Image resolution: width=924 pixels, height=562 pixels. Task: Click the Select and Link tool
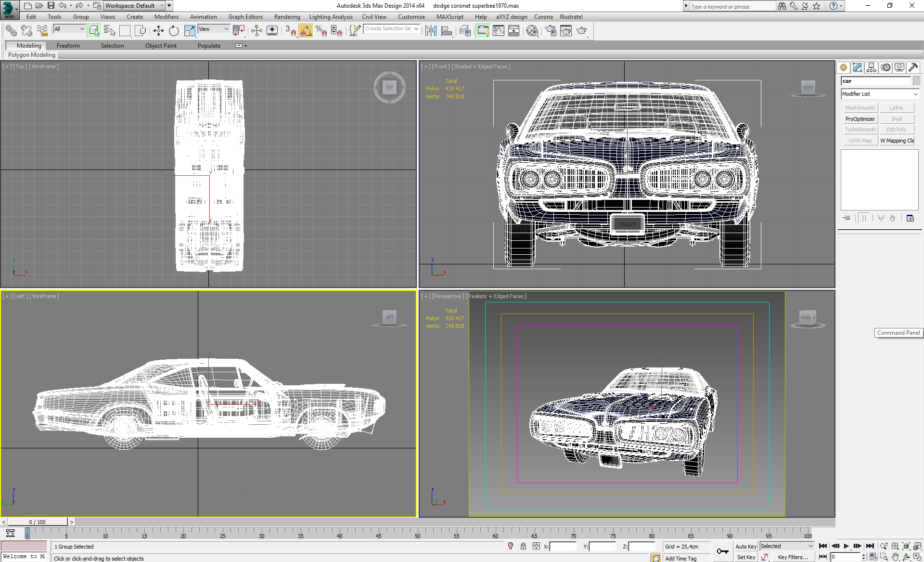click(x=11, y=31)
